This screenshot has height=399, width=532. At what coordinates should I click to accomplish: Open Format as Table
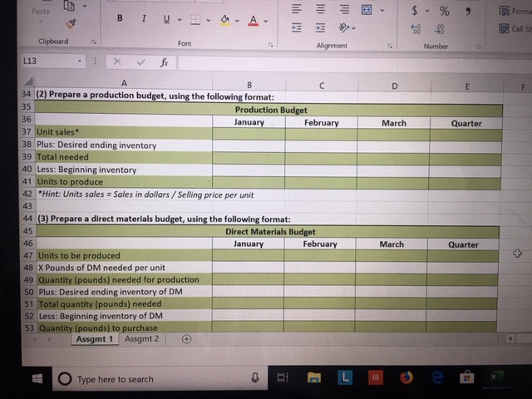pos(515,11)
